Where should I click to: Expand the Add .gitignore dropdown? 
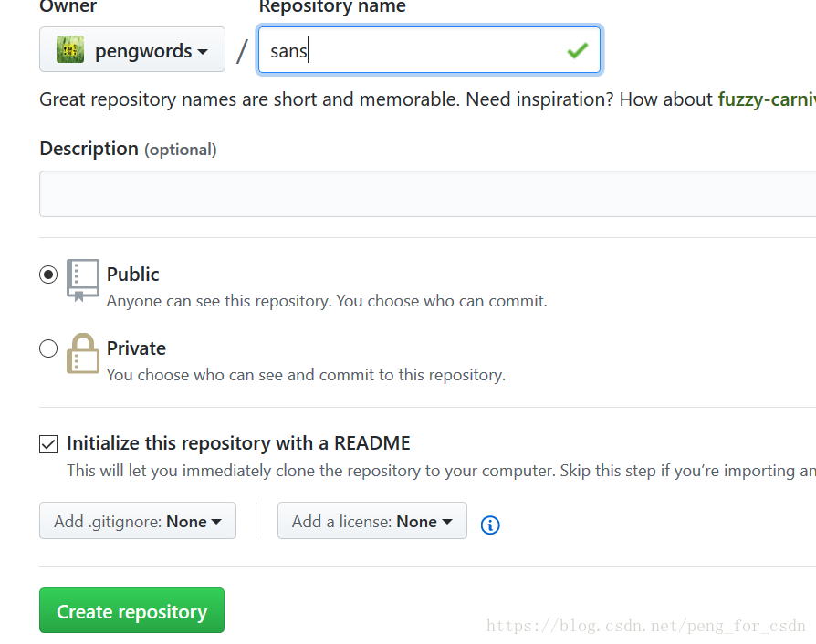pos(138,521)
